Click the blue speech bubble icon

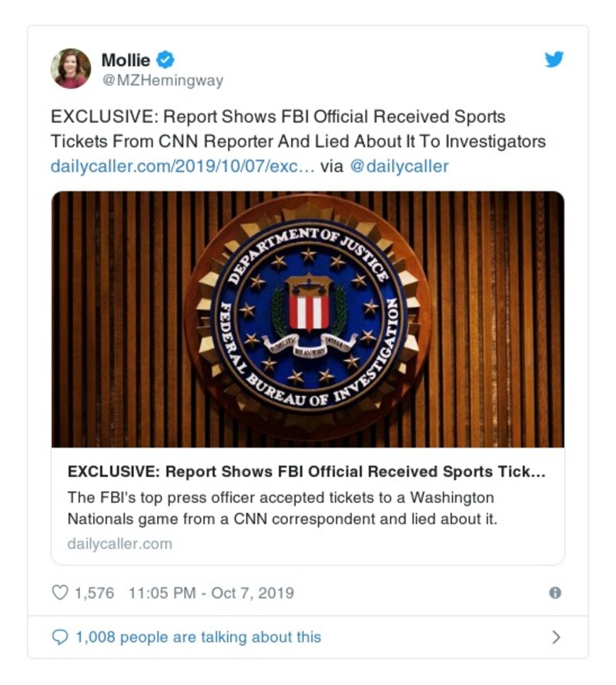tap(59, 637)
